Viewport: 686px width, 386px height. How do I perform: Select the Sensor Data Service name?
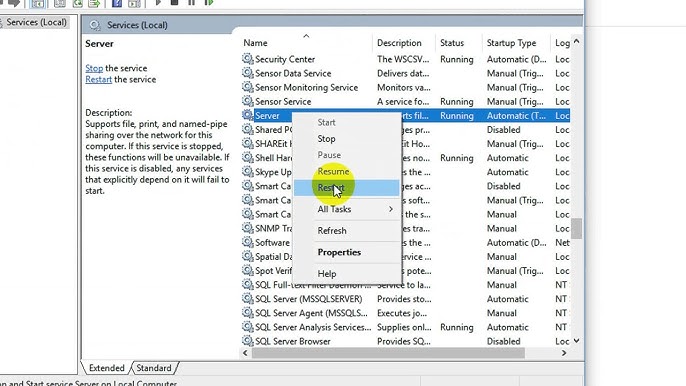click(x=293, y=73)
